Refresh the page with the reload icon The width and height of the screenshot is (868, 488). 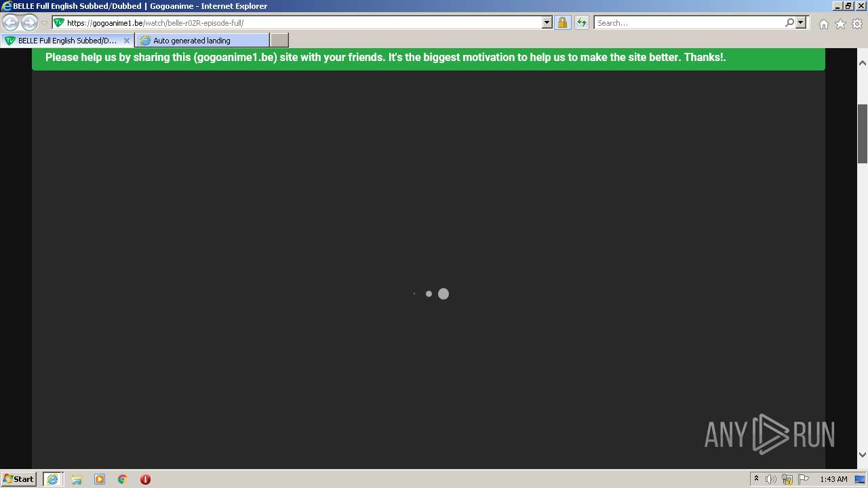pos(581,22)
